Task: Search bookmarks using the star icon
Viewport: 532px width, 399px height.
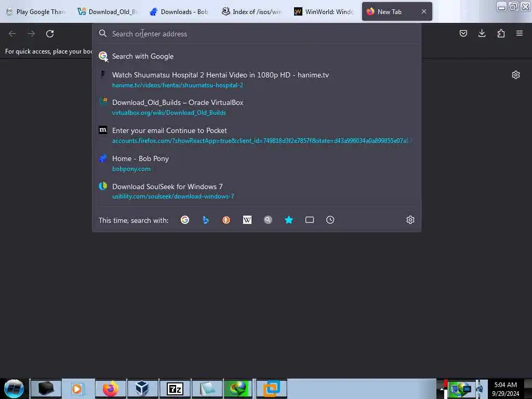Action: [x=289, y=220]
